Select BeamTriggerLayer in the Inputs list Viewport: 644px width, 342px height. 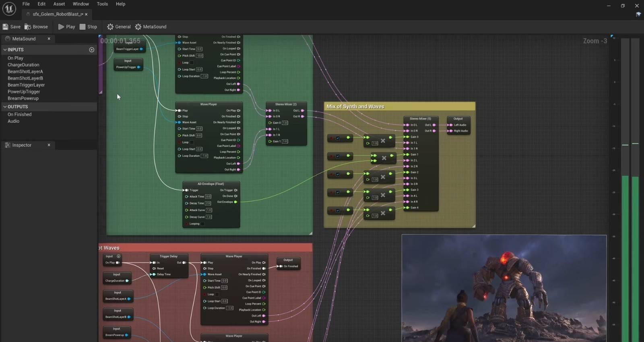click(x=26, y=85)
